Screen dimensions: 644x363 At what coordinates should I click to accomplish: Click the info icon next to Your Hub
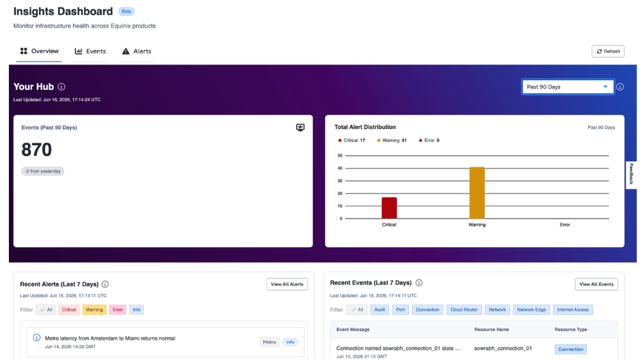tap(62, 87)
